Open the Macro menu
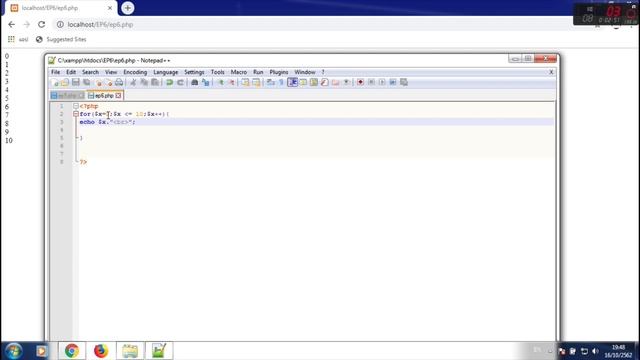This screenshot has width=640, height=360. [x=239, y=72]
